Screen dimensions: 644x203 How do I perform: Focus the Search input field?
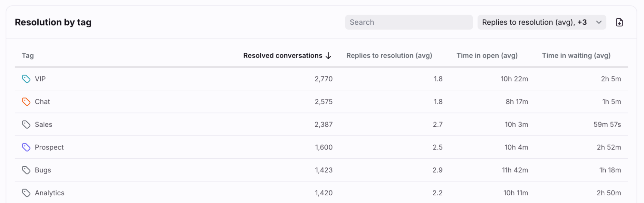coord(409,22)
